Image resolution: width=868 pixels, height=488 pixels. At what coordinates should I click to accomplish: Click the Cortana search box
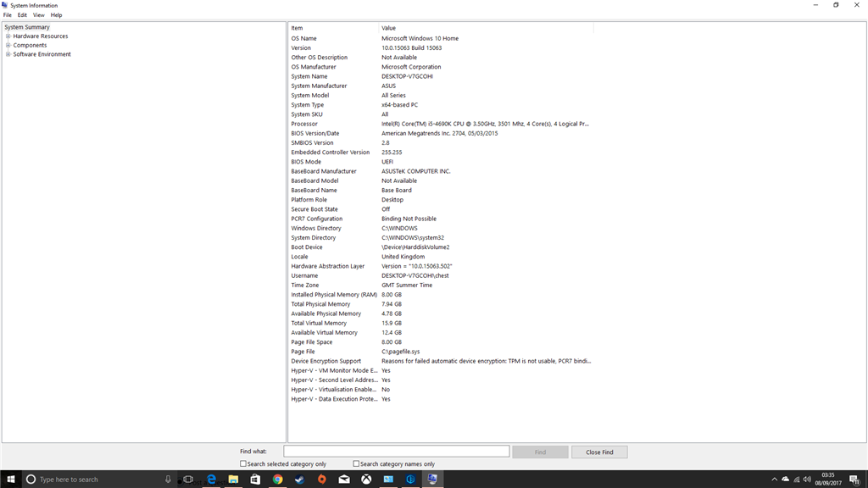click(x=100, y=480)
